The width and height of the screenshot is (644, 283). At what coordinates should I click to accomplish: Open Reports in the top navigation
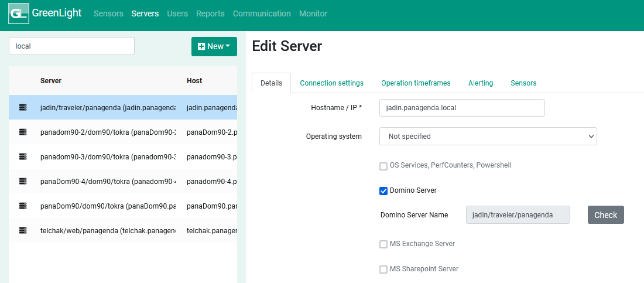210,13
